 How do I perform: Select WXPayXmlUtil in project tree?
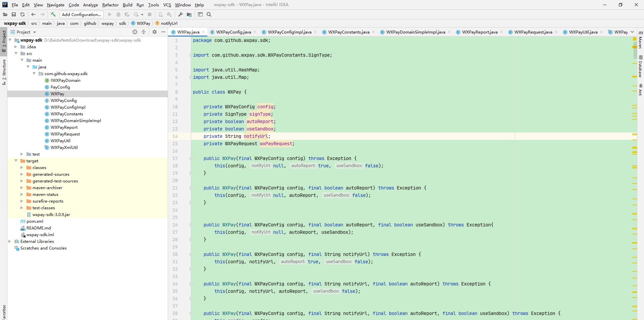click(64, 147)
